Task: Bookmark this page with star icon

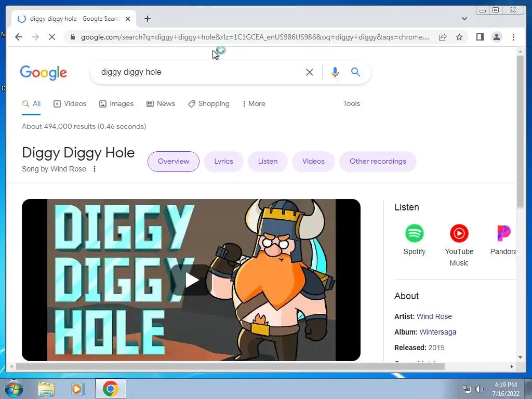Action: click(x=459, y=37)
